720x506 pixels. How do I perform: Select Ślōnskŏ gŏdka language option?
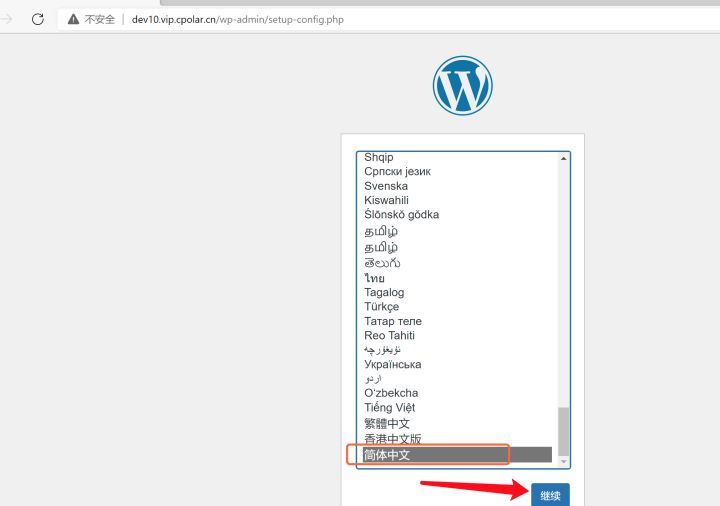click(458, 214)
